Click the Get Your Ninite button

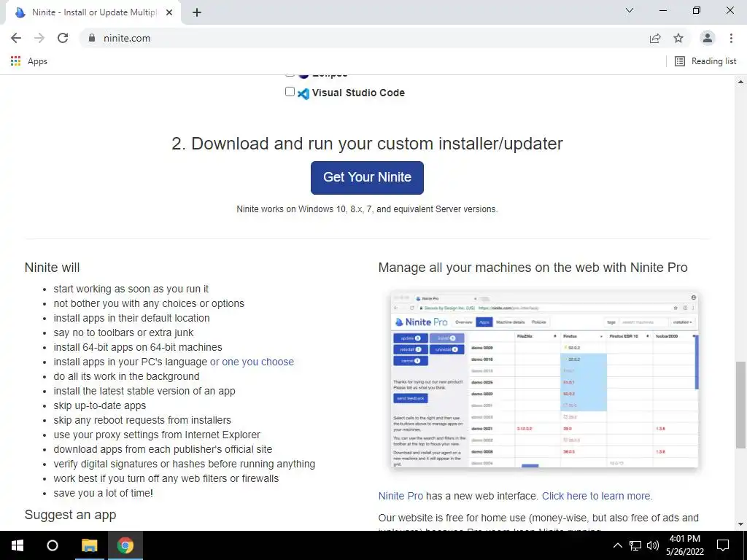(x=367, y=178)
